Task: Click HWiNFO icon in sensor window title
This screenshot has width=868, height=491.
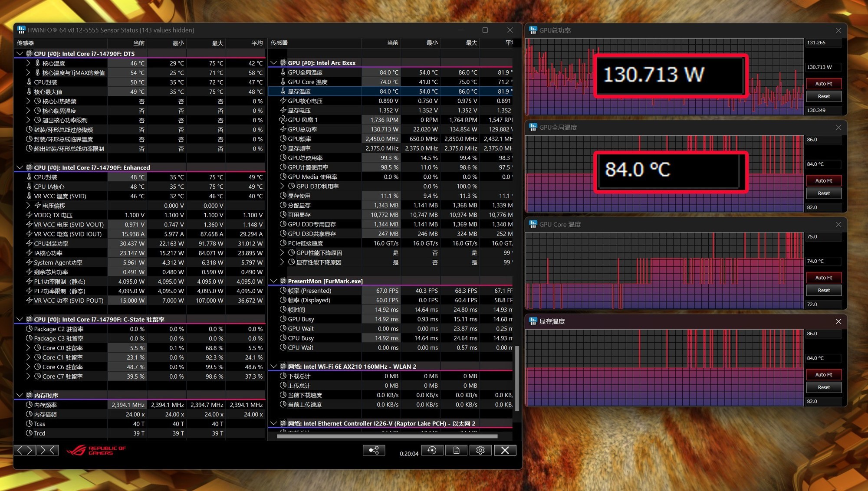Action: coord(21,30)
